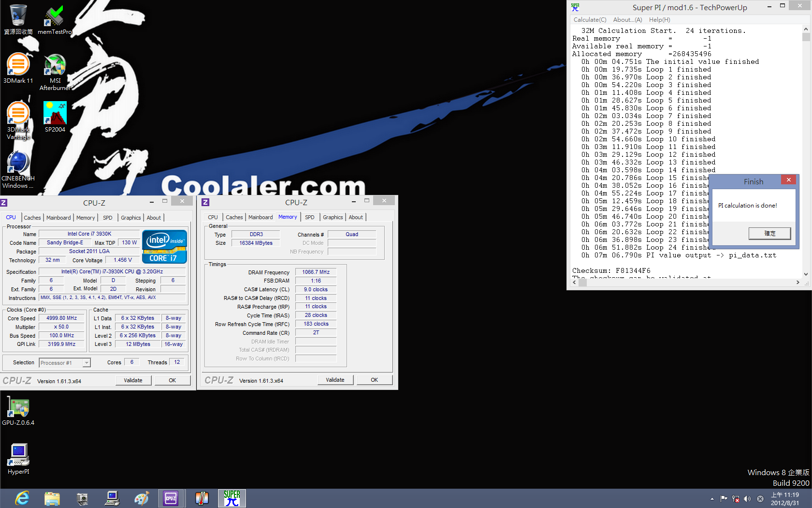Click the camera capture tool taskbar icon
812x508 pixels.
pyautogui.click(x=82, y=498)
